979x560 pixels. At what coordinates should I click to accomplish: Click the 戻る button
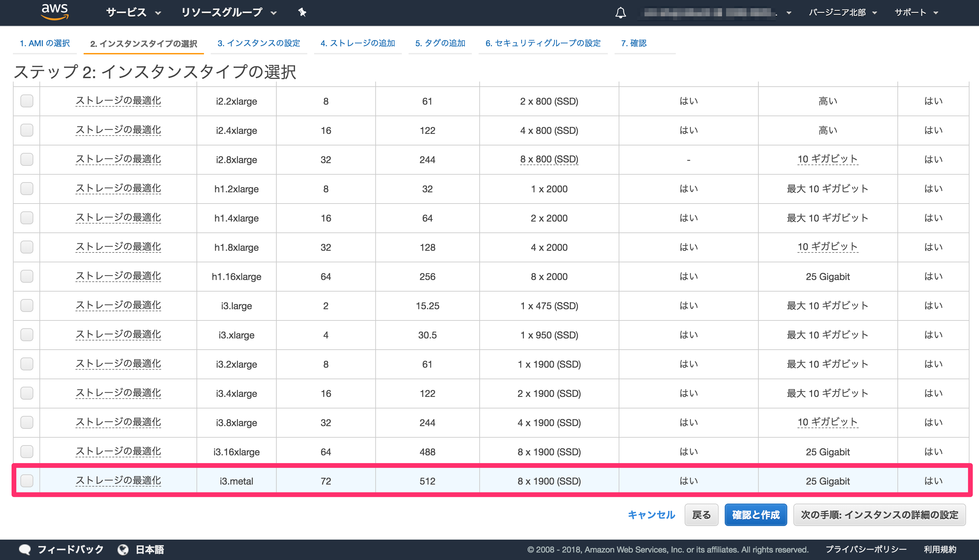(701, 515)
